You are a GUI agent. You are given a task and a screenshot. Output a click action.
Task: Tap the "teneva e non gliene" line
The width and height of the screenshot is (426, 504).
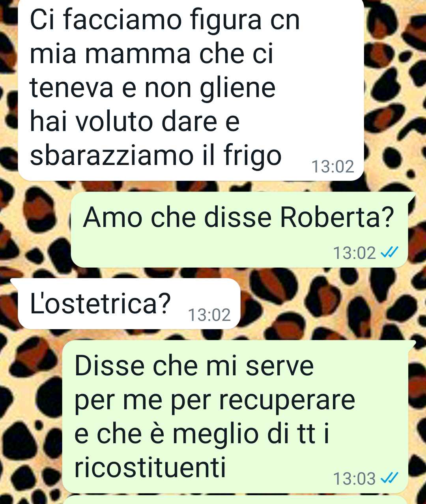click(153, 88)
